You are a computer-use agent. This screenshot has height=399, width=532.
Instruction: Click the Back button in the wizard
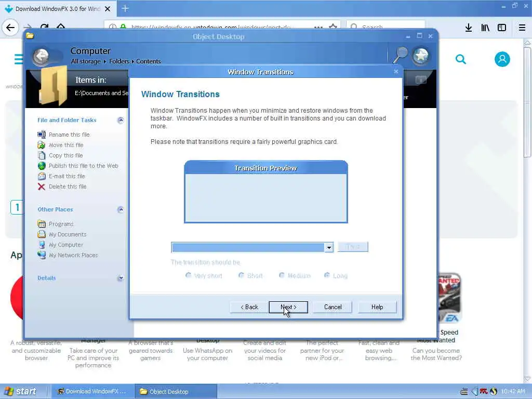point(249,307)
